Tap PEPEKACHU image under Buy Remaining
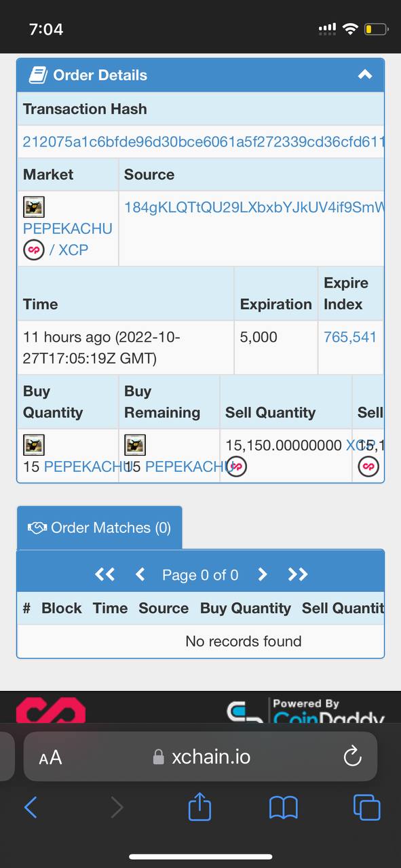The width and height of the screenshot is (401, 868). coord(135,445)
